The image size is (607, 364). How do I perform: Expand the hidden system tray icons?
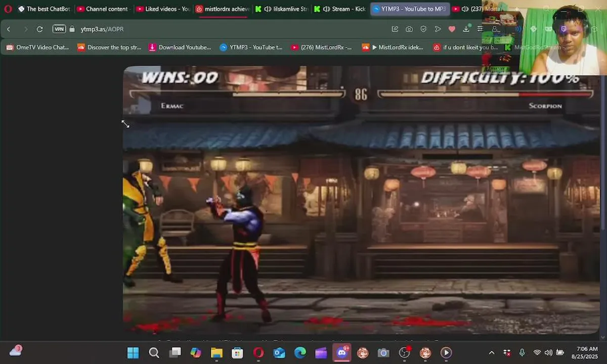491,352
